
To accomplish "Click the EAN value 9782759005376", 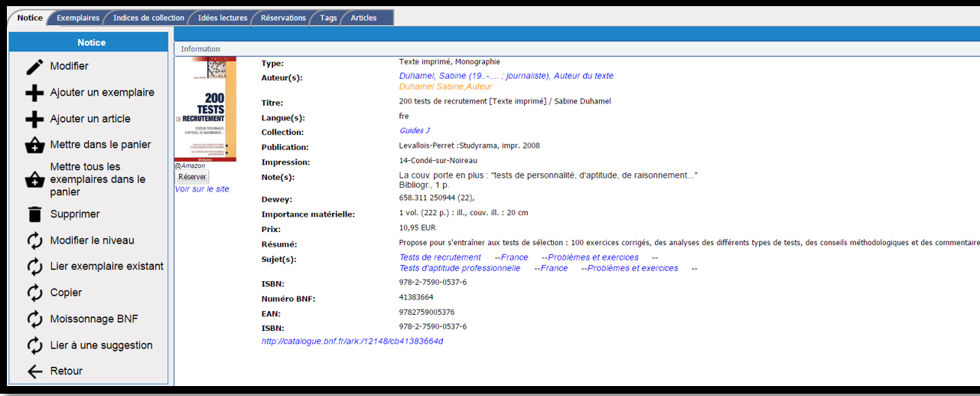I will [427, 312].
